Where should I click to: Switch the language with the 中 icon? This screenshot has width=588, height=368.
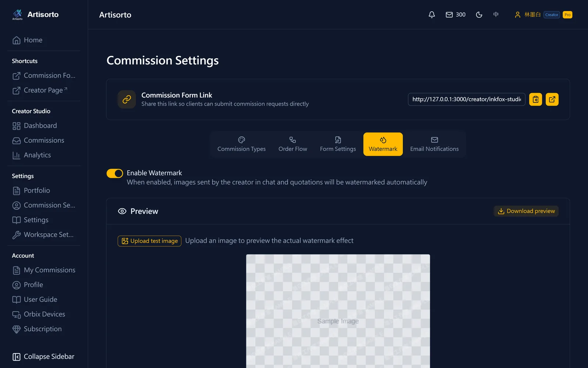496,15
